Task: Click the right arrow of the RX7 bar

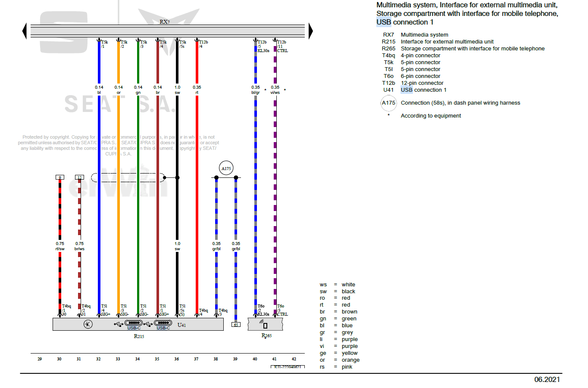Action: click(x=310, y=31)
